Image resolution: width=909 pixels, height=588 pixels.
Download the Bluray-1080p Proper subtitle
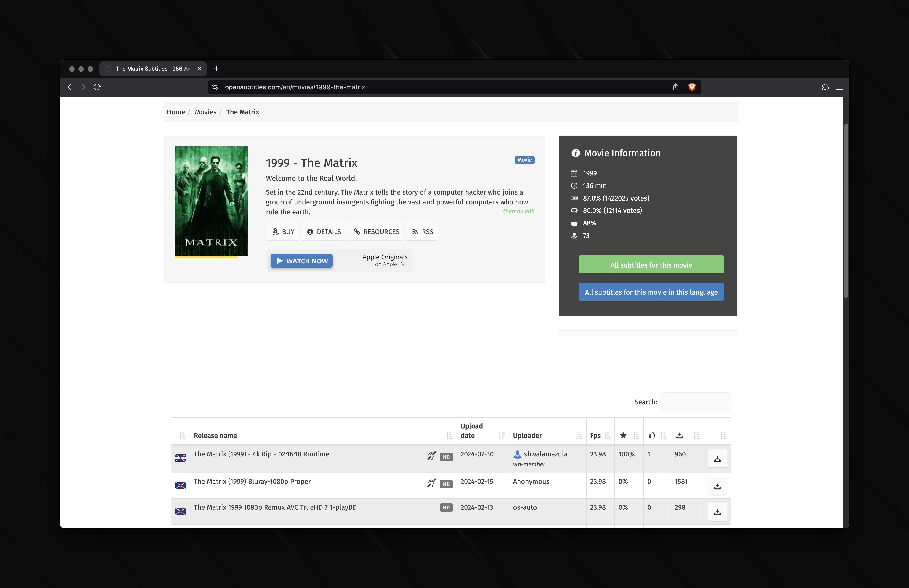[717, 486]
